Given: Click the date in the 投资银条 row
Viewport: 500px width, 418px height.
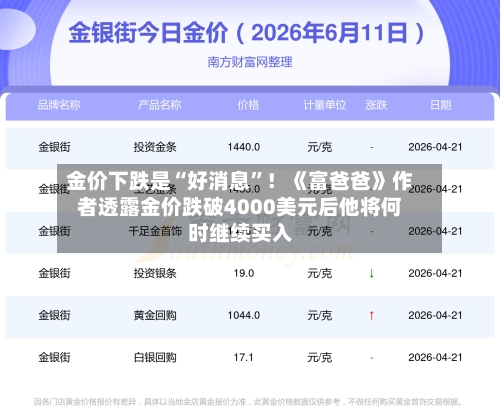Looking at the screenshot, I should (x=435, y=273).
